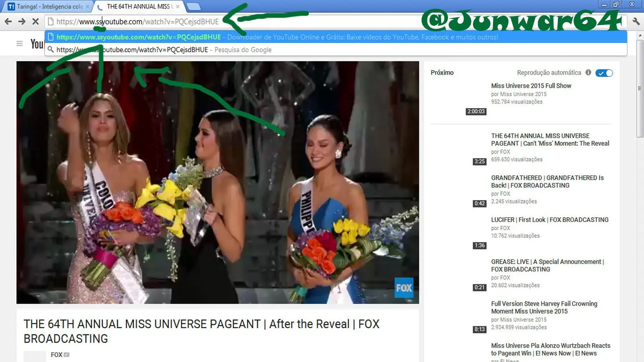Restore down the browser window
This screenshot has height=362, width=644.
click(x=616, y=4)
